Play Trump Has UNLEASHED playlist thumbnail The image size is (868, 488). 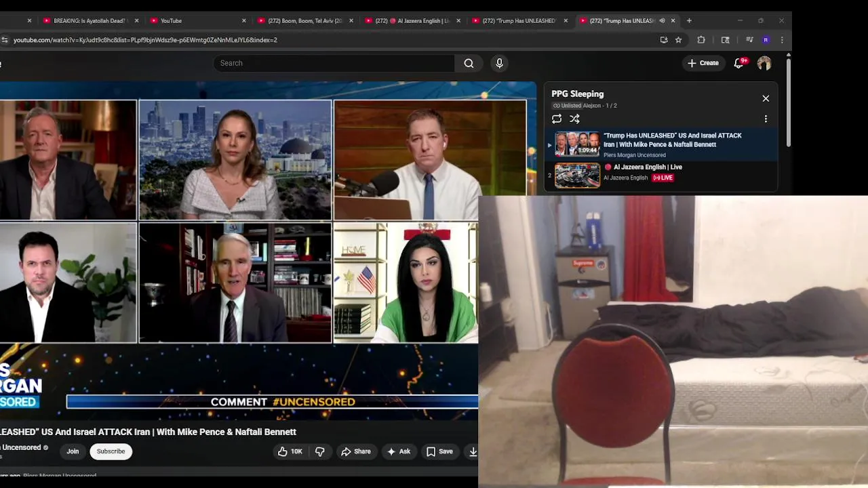pyautogui.click(x=577, y=144)
